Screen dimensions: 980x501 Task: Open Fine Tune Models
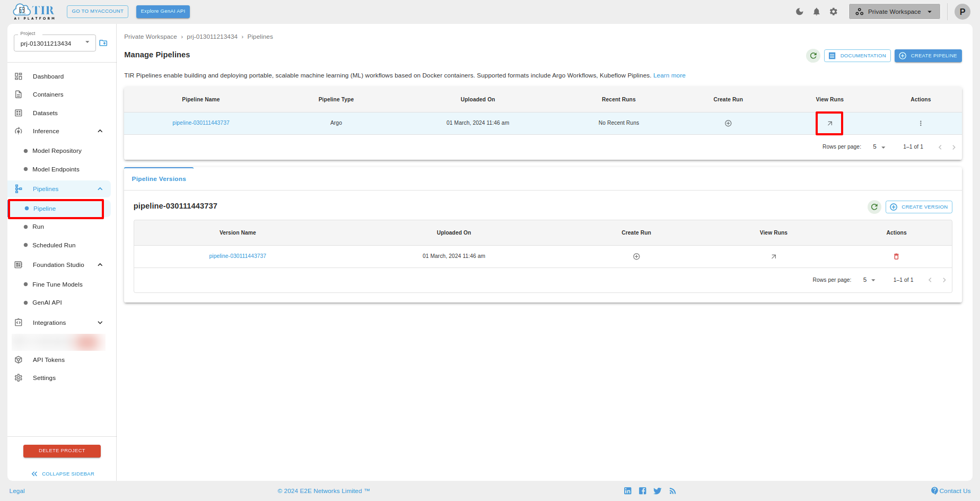point(57,284)
